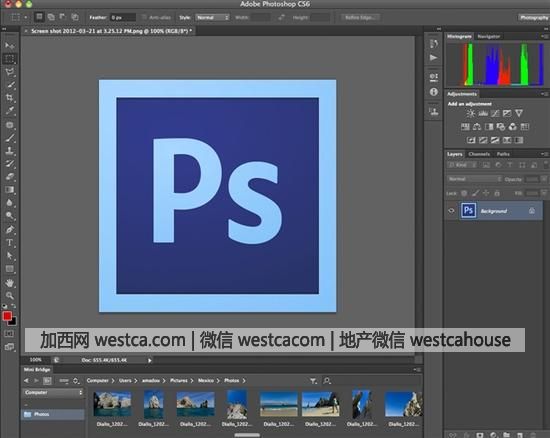Add a Levels adjustment
The height and width of the screenshot is (438, 550).
point(483,113)
